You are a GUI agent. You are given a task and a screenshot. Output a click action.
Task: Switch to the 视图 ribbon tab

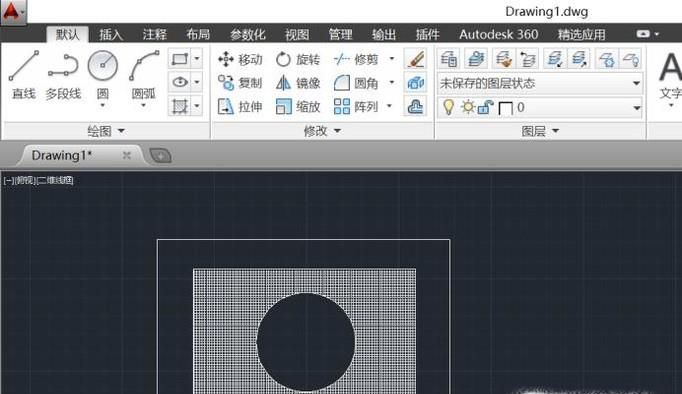[297, 34]
